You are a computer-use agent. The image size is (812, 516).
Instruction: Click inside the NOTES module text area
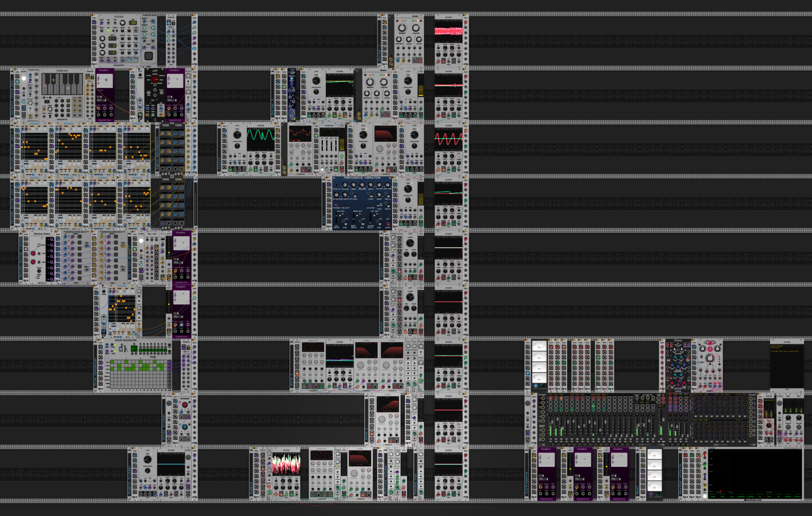click(x=787, y=366)
